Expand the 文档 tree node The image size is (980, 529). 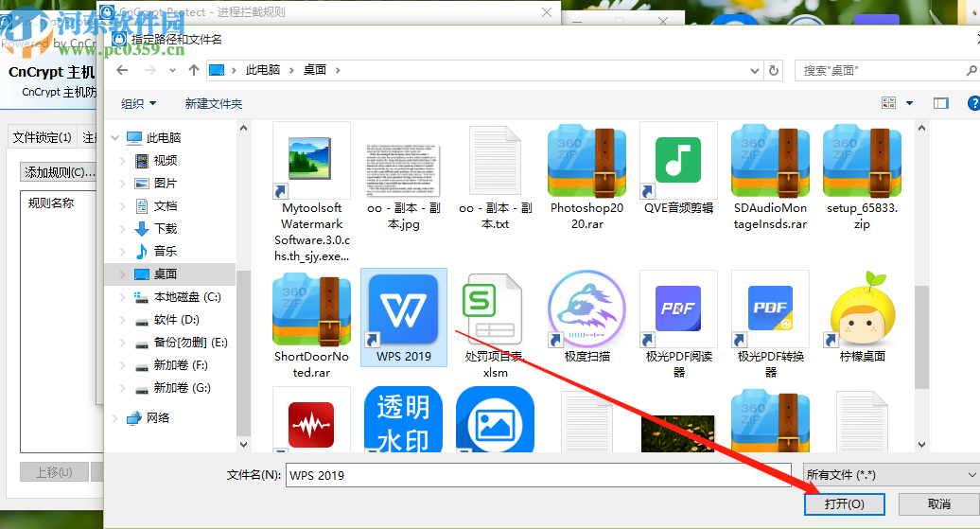point(123,205)
